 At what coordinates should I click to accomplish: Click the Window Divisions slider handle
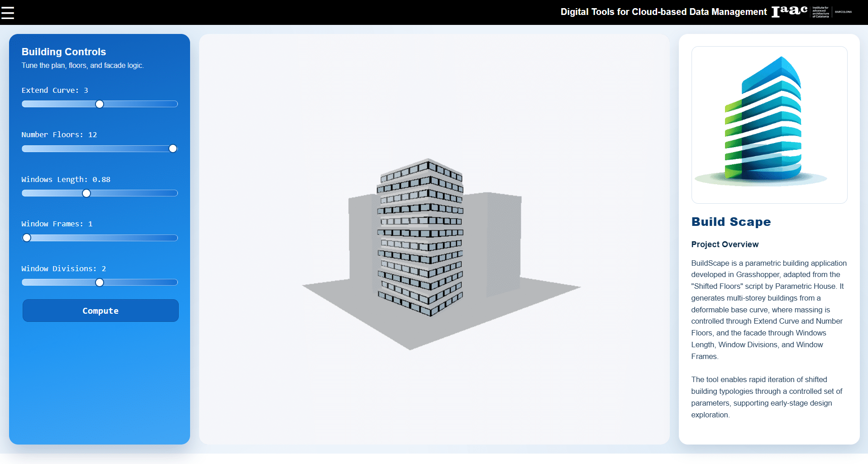[100, 282]
